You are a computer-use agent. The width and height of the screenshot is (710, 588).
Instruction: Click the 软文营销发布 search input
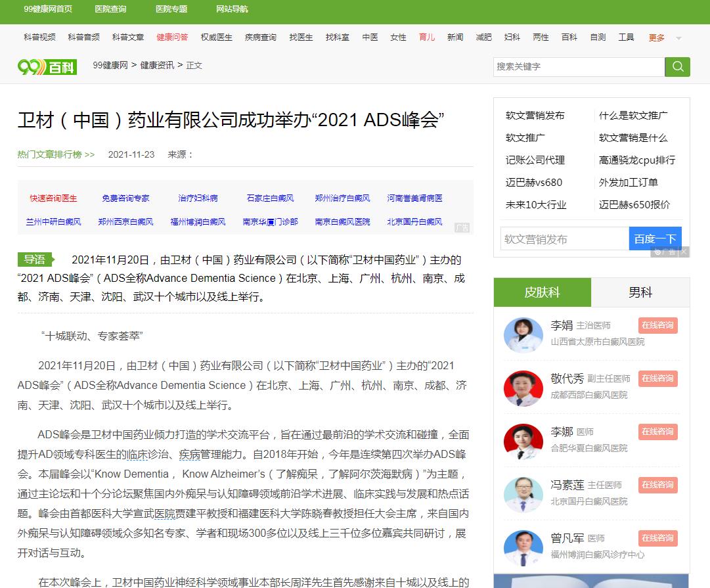tap(565, 238)
